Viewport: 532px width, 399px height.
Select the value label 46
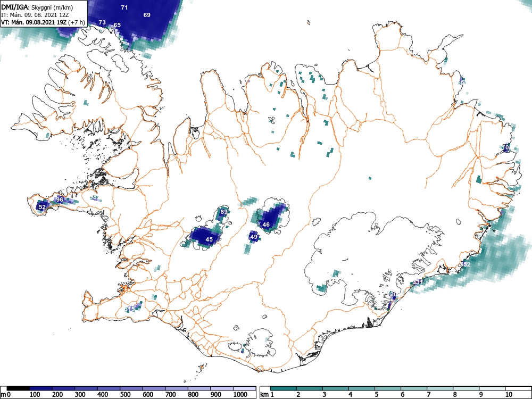266,225
